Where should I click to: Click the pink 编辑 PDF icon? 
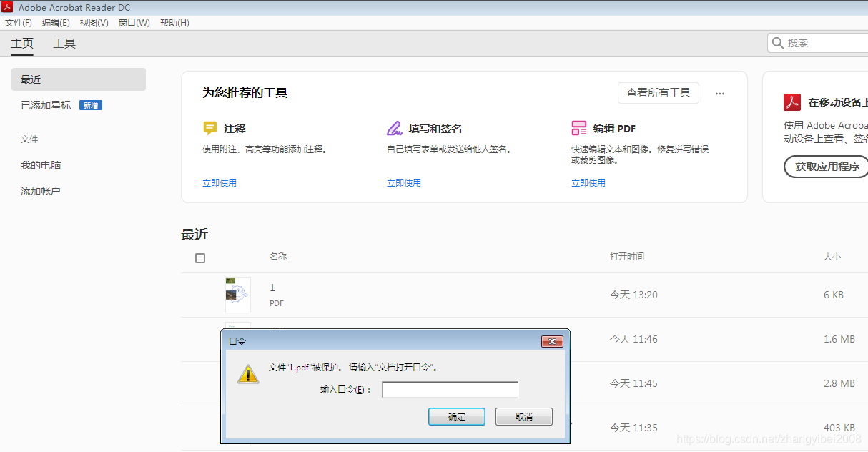(579, 129)
